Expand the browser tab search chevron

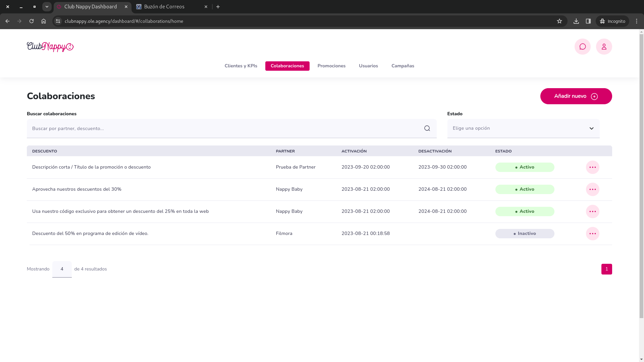(47, 7)
